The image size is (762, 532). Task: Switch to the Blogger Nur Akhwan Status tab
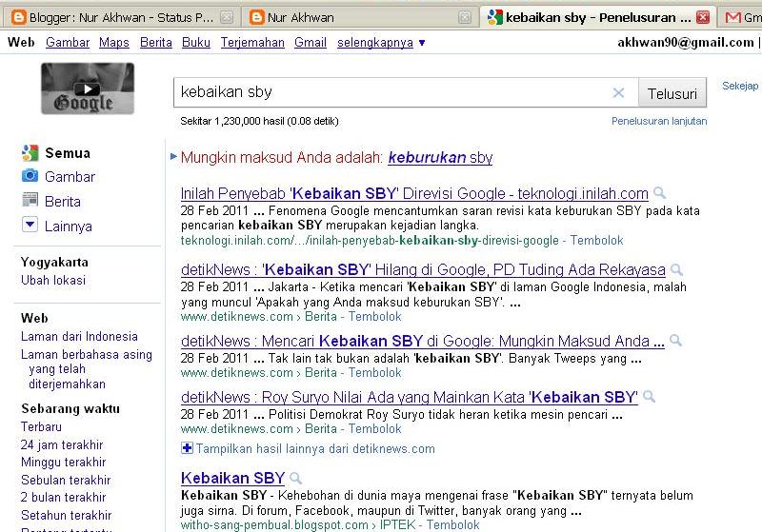(x=121, y=17)
